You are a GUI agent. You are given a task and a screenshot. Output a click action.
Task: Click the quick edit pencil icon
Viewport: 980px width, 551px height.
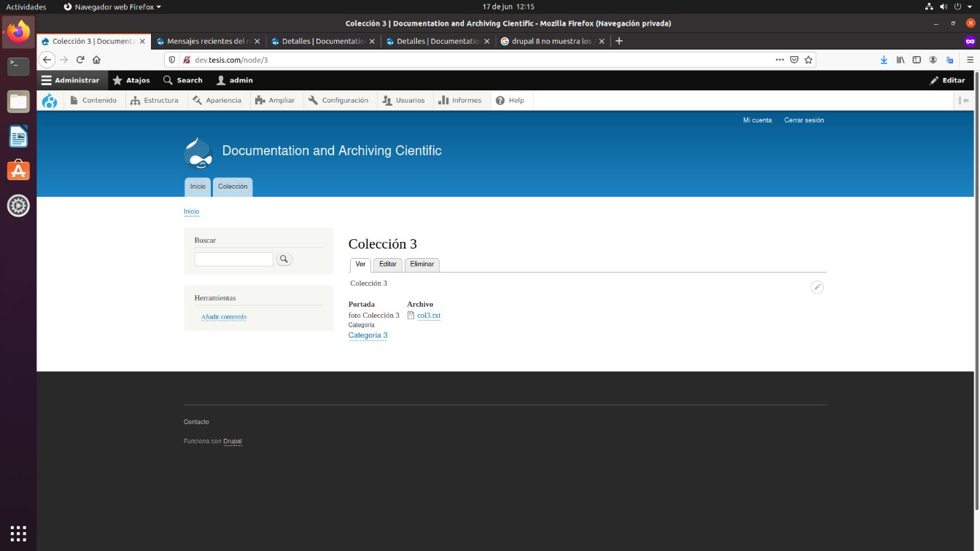click(x=817, y=287)
